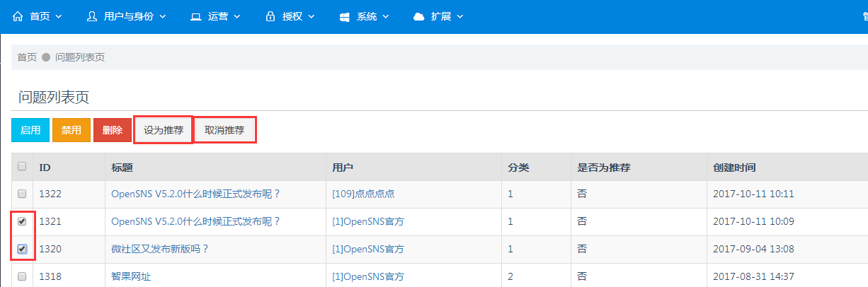868x287 pixels.
Task: Click ID cell 1321
Action: click(50, 221)
